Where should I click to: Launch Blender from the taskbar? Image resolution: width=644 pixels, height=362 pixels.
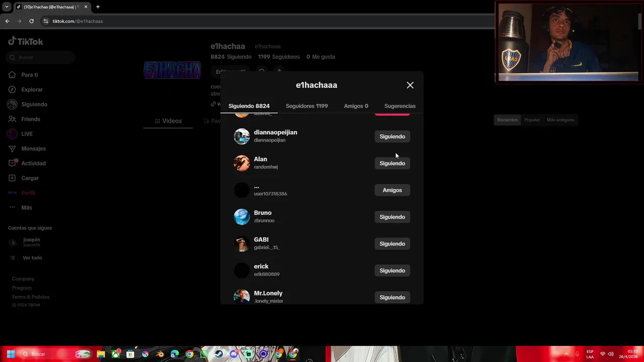(160, 354)
